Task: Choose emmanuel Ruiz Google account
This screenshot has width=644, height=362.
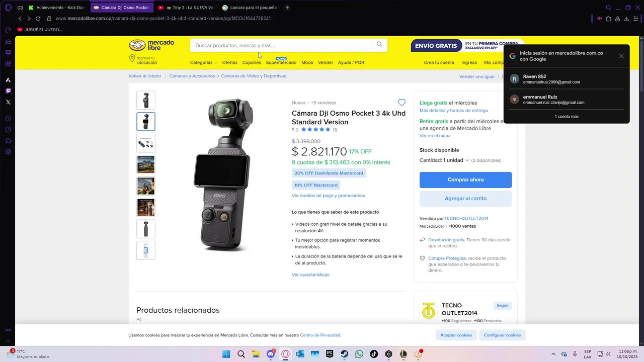Action: point(567,100)
